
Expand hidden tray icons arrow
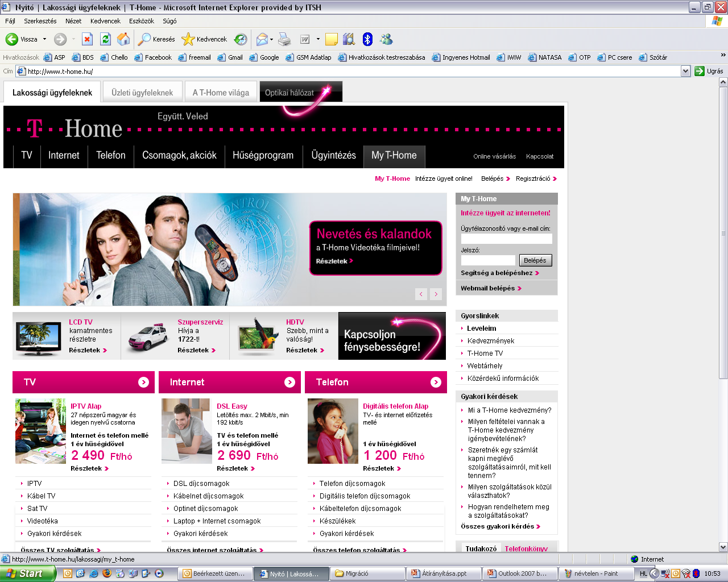coord(655,573)
